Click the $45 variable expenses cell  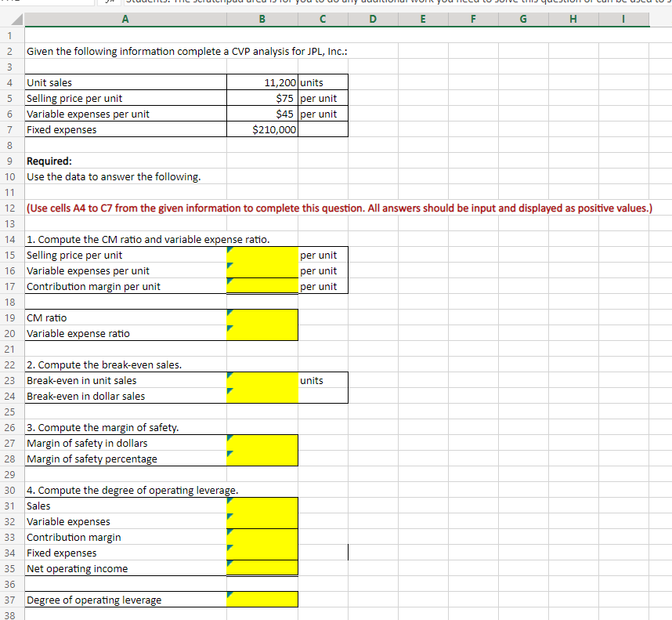point(262,114)
